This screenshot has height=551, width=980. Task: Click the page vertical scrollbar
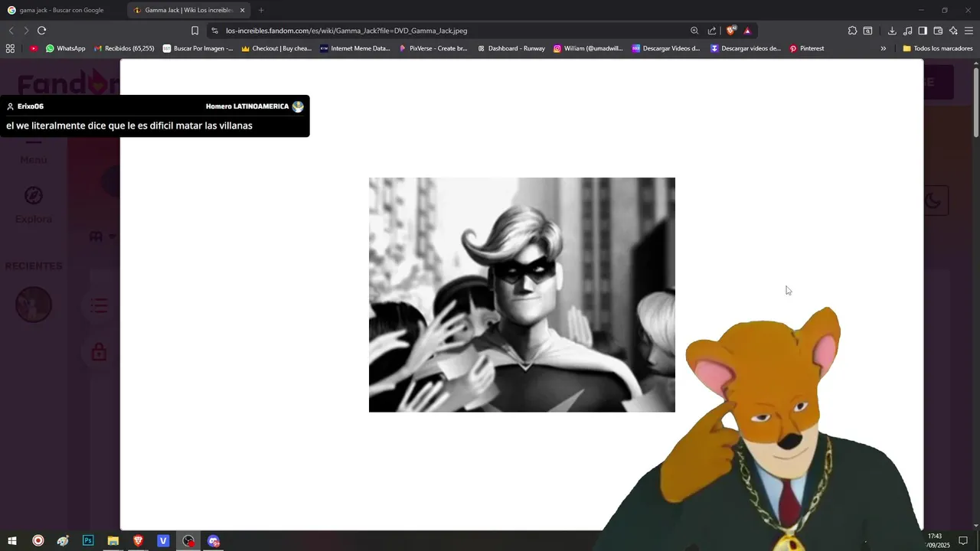[x=975, y=103]
